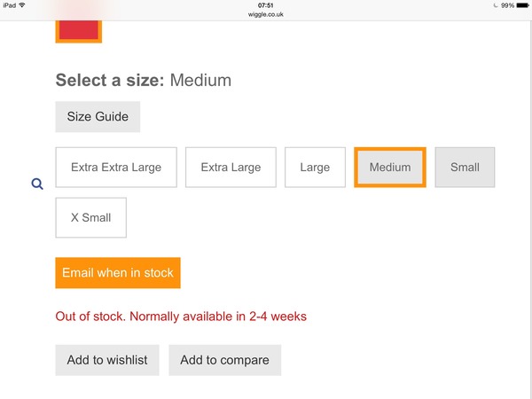Tap the 99% battery percentage
The width and height of the screenshot is (532, 399).
(506, 5)
